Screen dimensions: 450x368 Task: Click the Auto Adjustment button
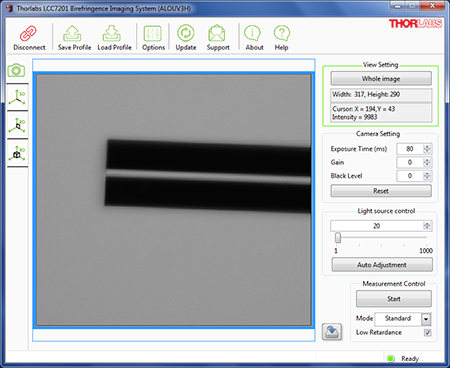(x=382, y=265)
